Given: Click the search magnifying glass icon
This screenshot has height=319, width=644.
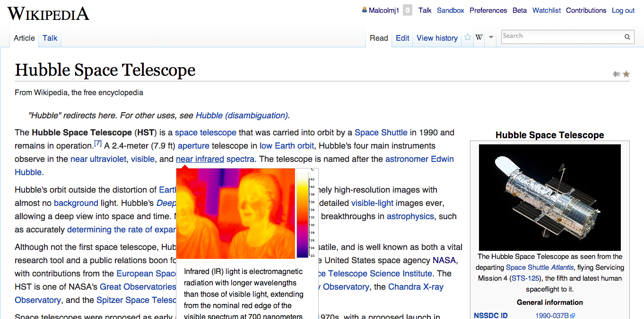Looking at the screenshot, I should [x=627, y=36].
